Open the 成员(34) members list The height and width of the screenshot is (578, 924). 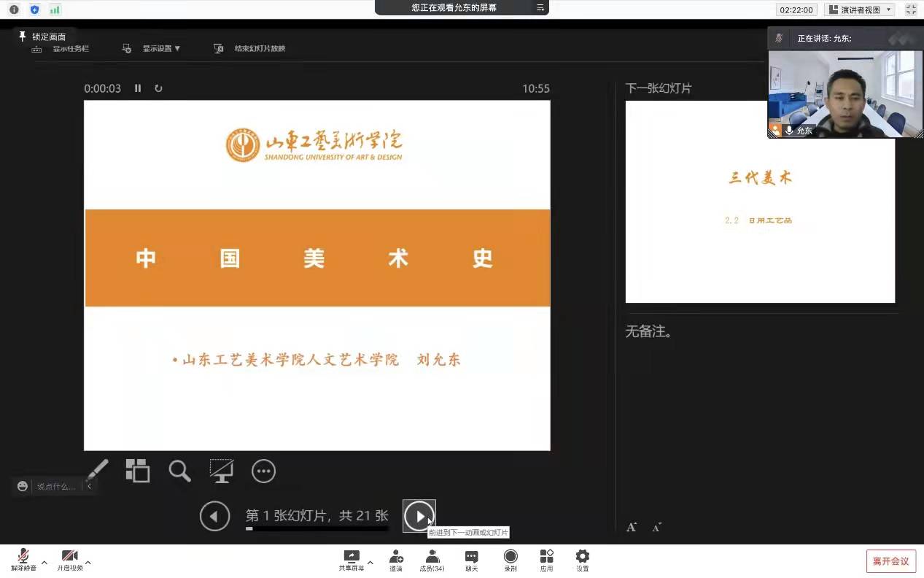tap(432, 560)
